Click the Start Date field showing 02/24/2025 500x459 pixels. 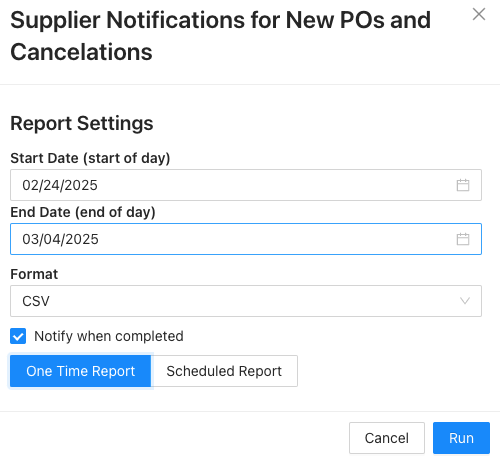click(246, 185)
